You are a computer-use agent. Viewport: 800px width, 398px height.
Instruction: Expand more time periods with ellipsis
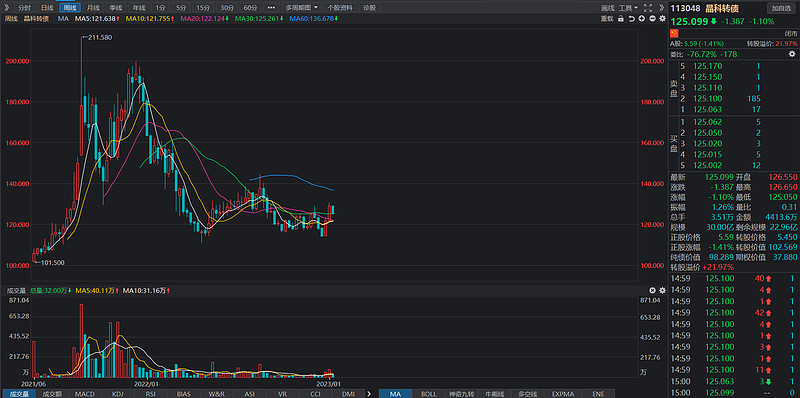point(271,8)
